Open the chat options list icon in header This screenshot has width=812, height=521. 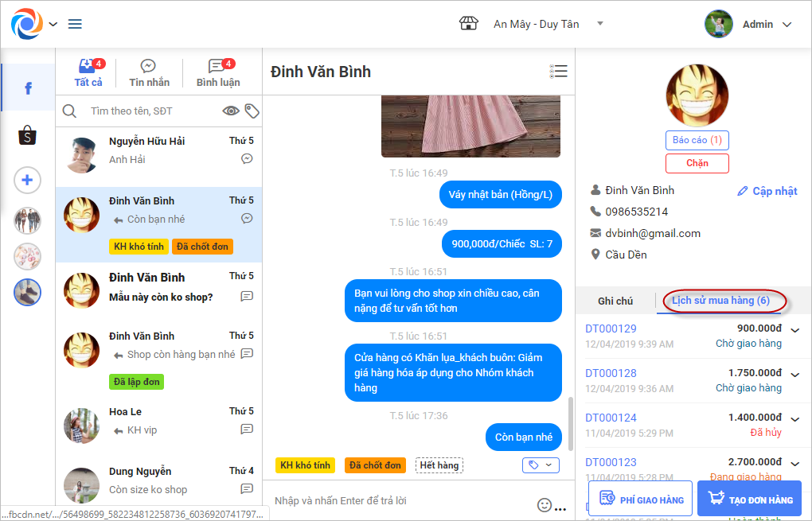558,72
